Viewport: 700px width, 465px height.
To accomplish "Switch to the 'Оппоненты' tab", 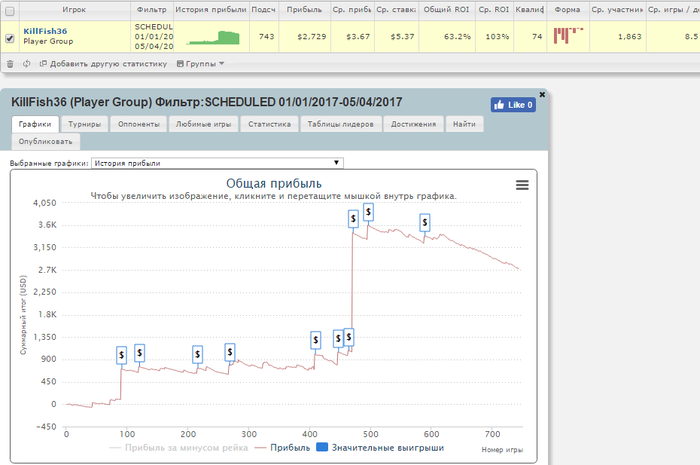I will (x=138, y=124).
